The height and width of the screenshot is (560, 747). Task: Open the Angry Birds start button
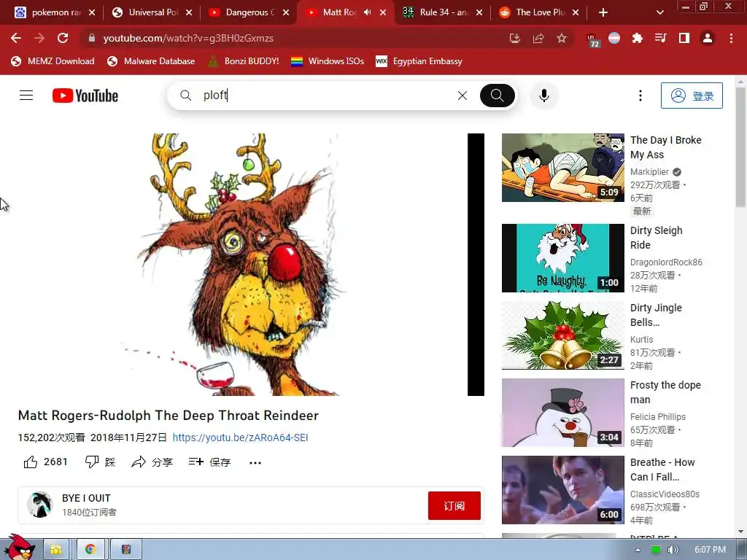pyautogui.click(x=18, y=548)
